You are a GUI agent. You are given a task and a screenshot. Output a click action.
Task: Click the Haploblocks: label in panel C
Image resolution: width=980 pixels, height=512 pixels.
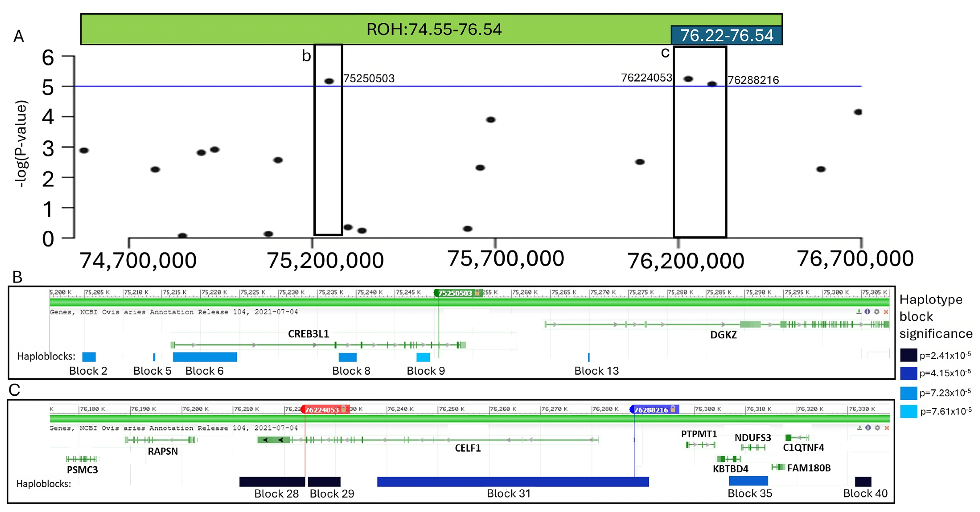tap(44, 484)
